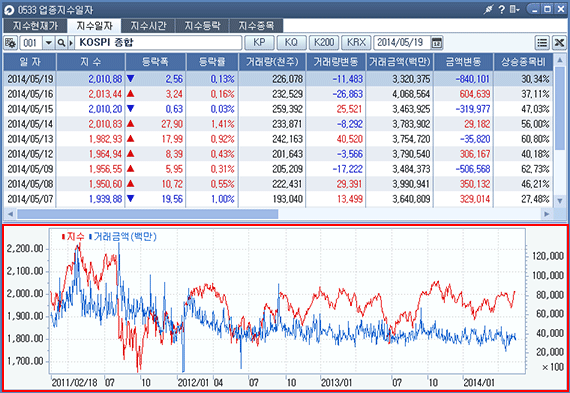Switch to the 지수등락 tab
Screen dimensions: 570x393
(202, 26)
